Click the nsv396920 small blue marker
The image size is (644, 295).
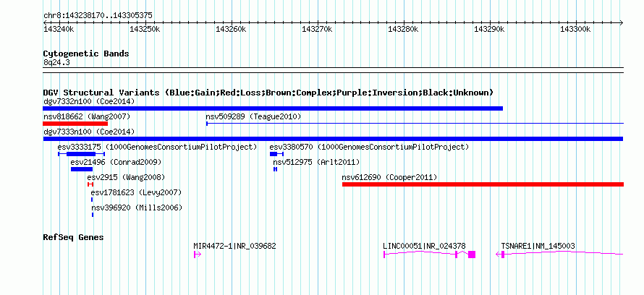93,215
